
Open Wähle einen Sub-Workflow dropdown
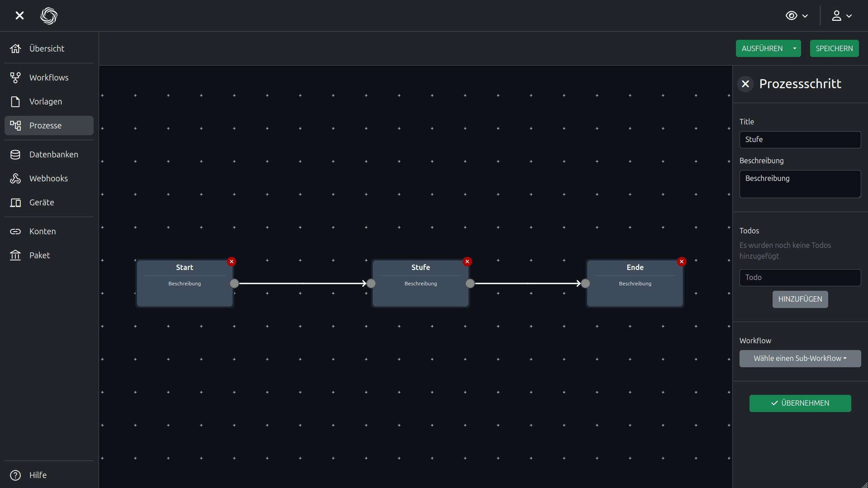click(x=800, y=358)
